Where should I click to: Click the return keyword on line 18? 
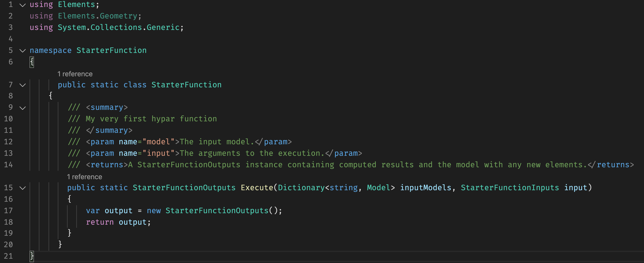[100, 222]
